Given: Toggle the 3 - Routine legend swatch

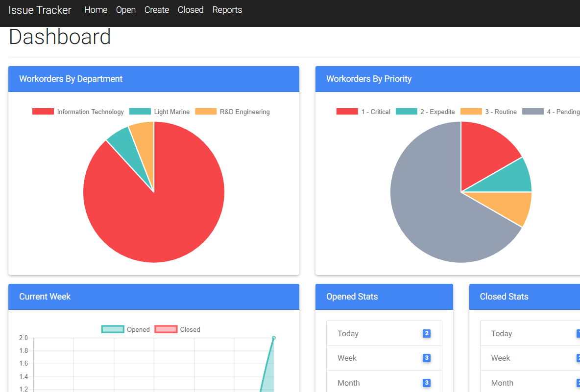Looking at the screenshot, I should (x=471, y=112).
